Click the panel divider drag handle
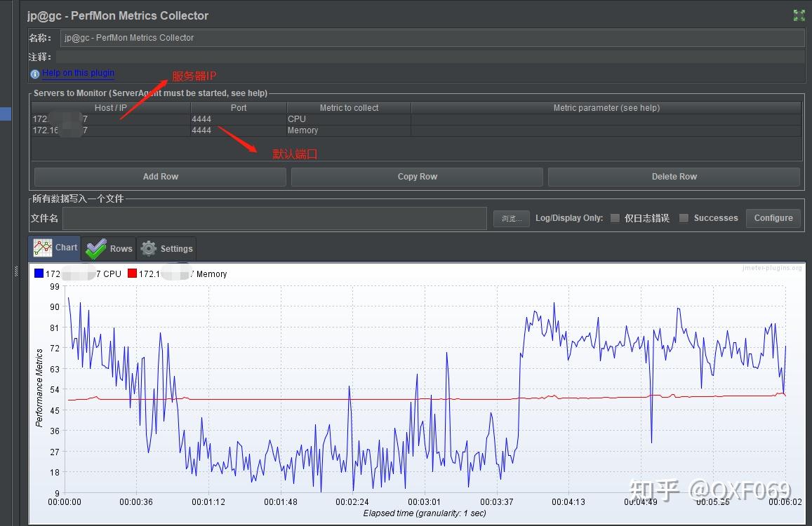812x526 pixels. point(16,271)
